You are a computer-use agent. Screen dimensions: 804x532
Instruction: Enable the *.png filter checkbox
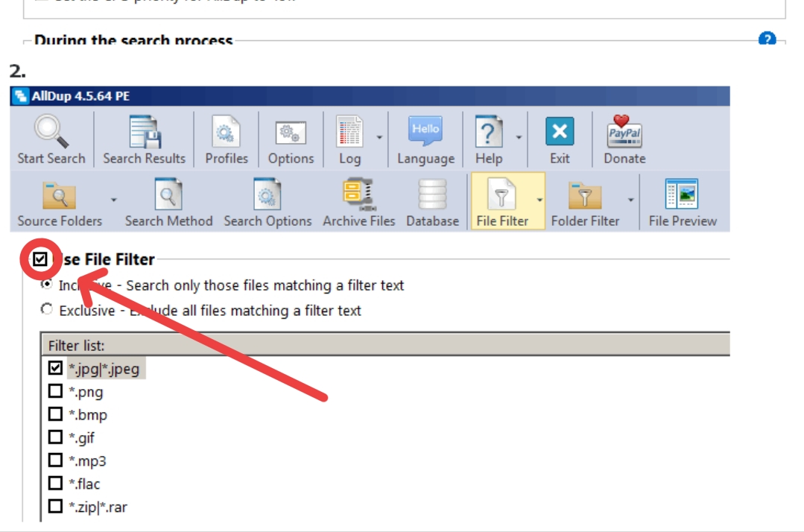pos(55,392)
